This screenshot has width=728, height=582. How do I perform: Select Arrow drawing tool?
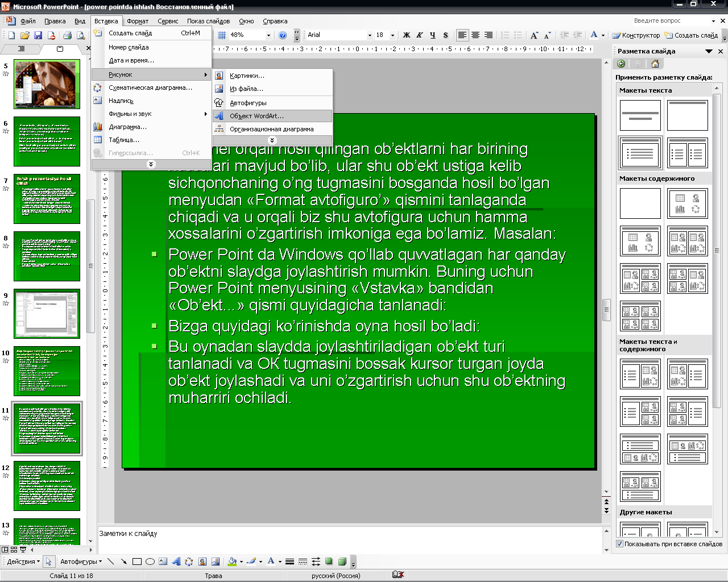click(x=123, y=562)
